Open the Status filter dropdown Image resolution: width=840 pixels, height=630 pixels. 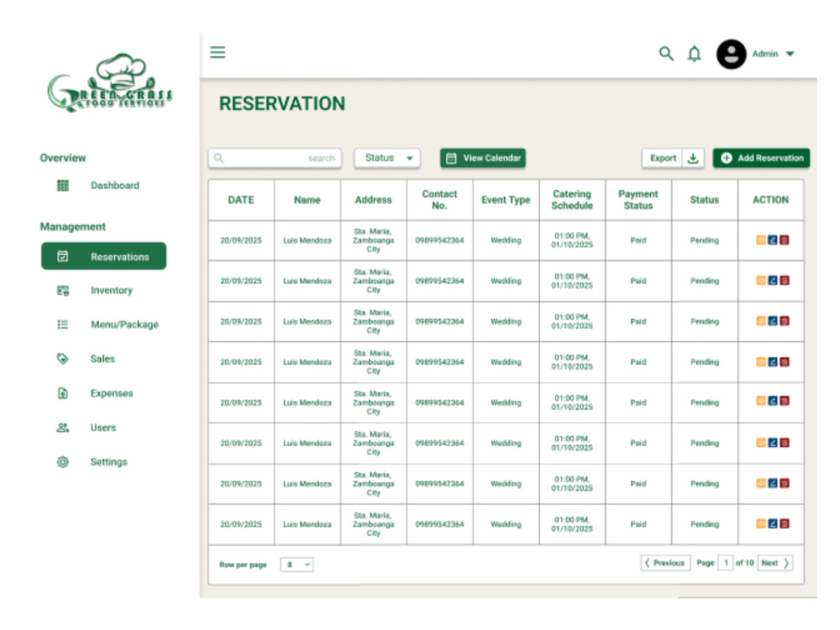[x=387, y=158]
